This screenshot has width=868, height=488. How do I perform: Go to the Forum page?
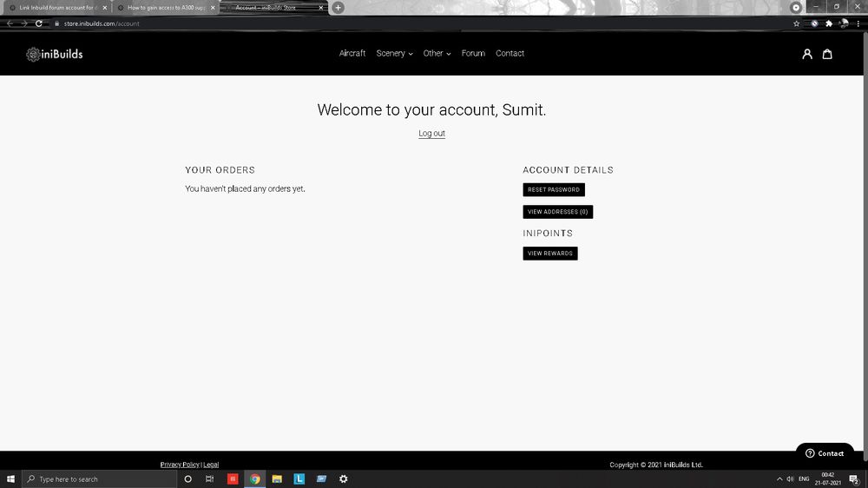pos(473,54)
